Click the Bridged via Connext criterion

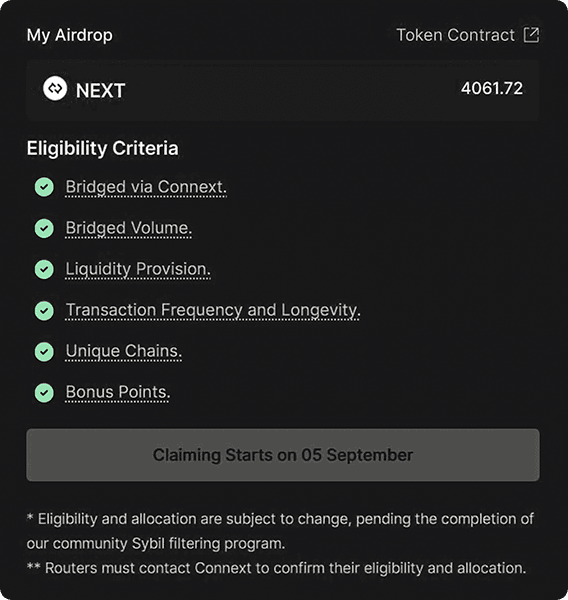click(x=146, y=188)
